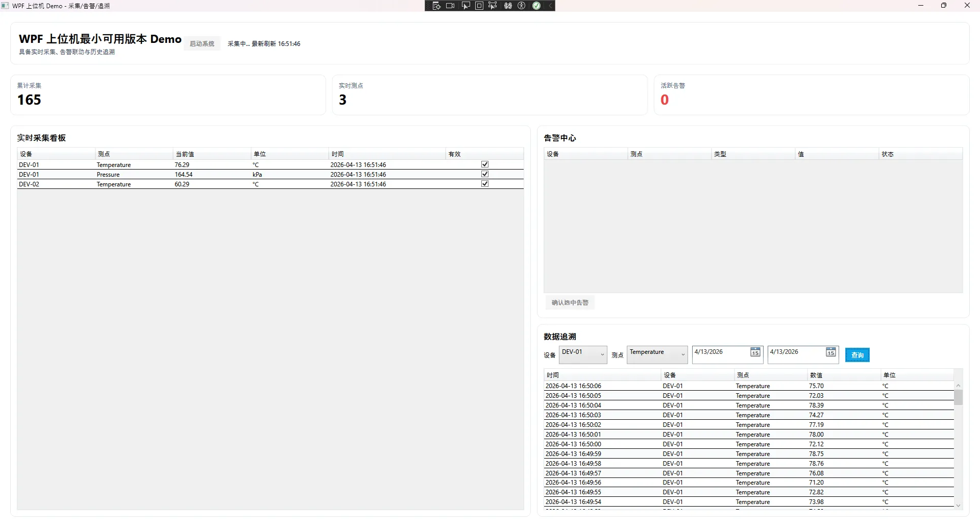Activate the Select Element cursor tool
The image size is (980, 527).
[465, 6]
